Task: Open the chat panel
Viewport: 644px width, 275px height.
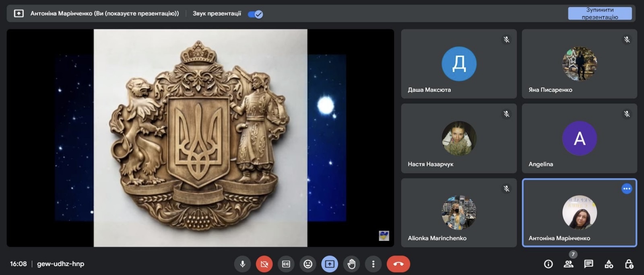Action: coord(588,264)
